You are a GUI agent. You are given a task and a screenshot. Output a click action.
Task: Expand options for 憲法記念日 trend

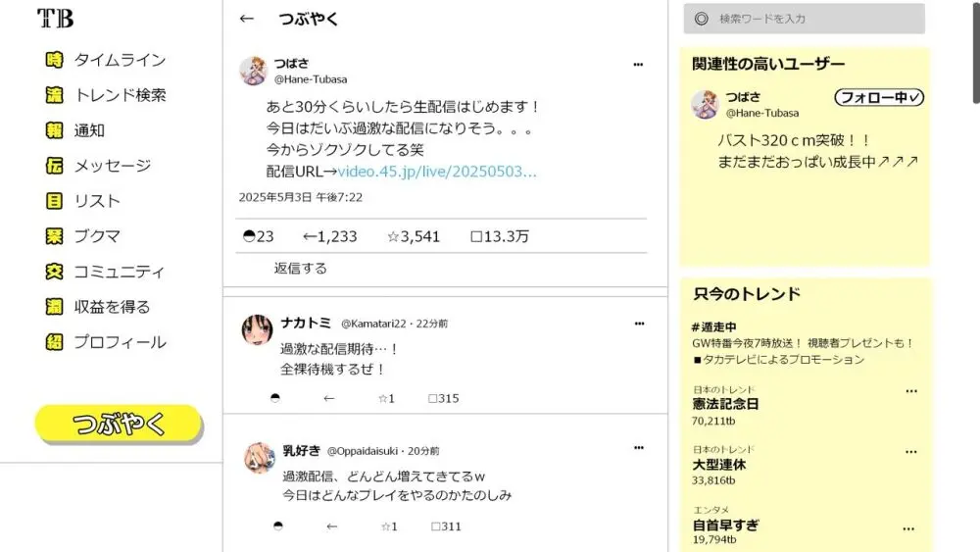point(911,390)
